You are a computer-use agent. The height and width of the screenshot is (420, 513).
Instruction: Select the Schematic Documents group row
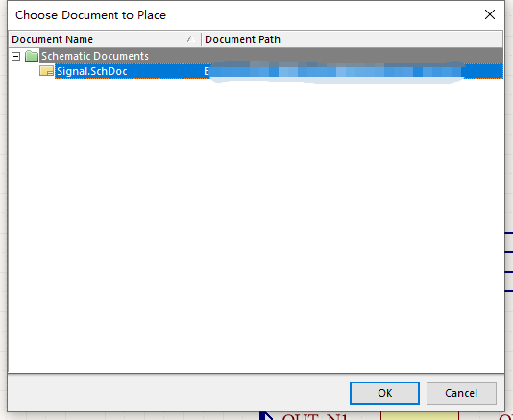pos(256,56)
